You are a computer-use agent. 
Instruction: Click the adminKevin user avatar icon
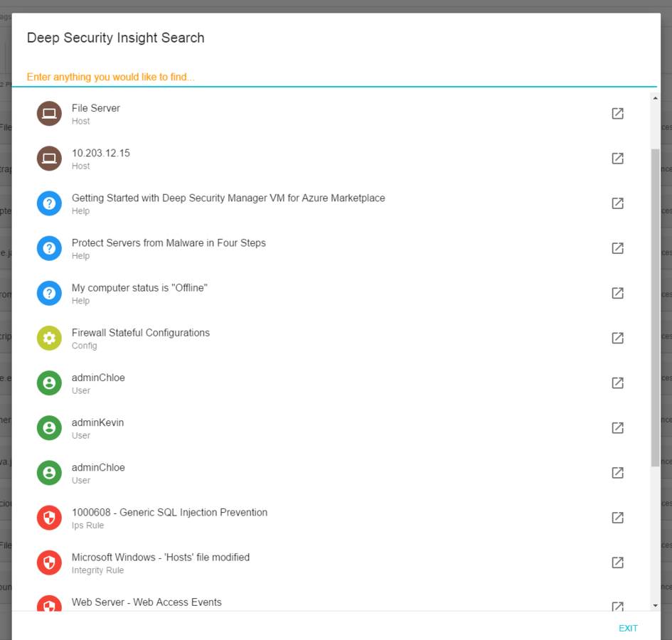(x=49, y=428)
